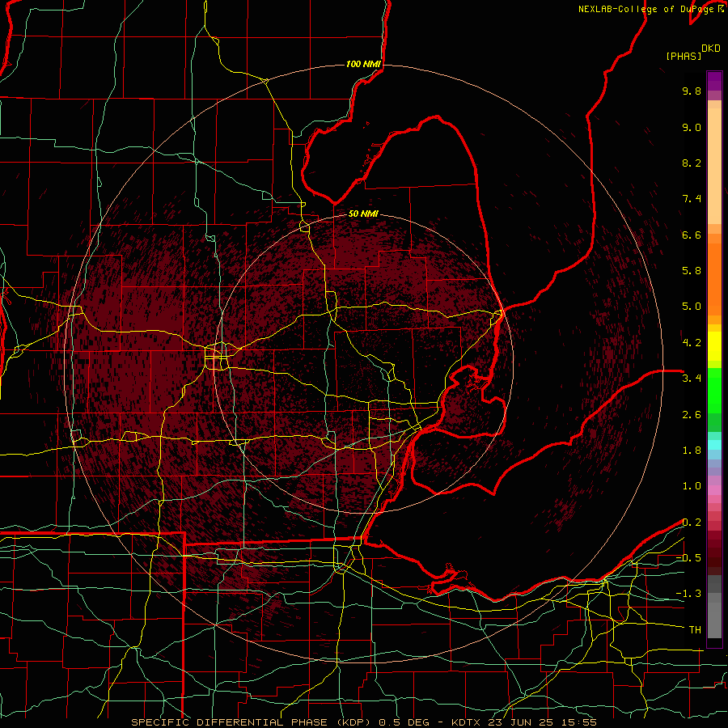Click the yellow segment of the color bar
The image size is (728, 728).
714,346
